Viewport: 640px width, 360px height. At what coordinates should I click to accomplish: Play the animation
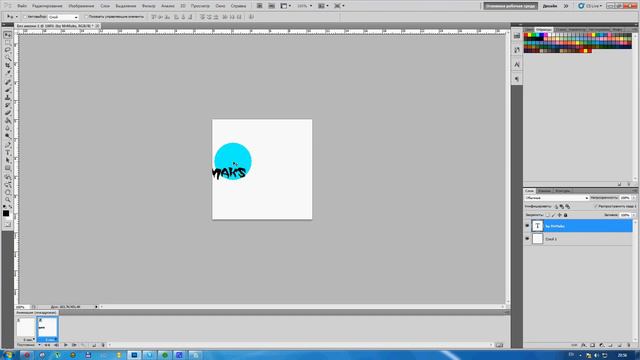pyautogui.click(x=65, y=345)
